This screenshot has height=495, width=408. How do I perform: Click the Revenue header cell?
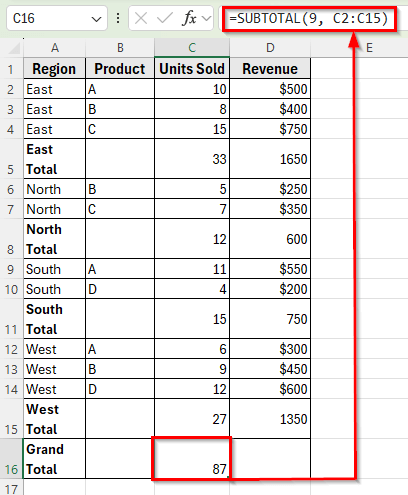pos(270,69)
